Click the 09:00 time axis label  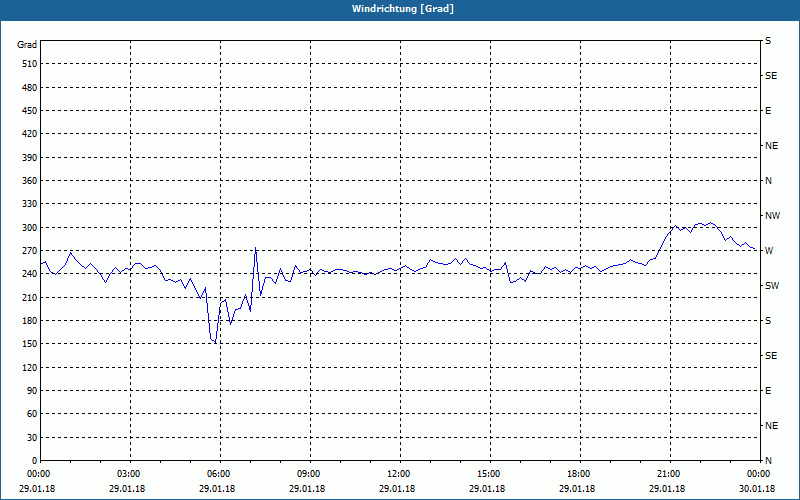click(x=309, y=474)
